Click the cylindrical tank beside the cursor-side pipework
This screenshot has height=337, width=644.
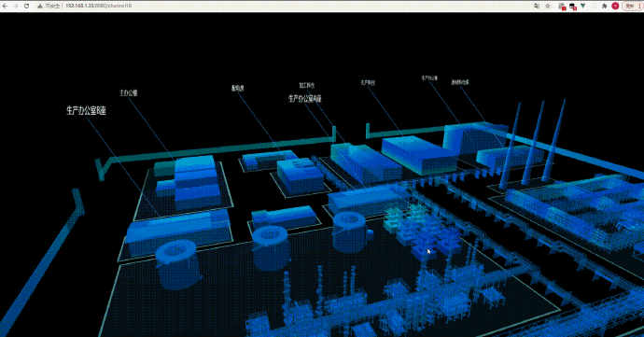349,232
